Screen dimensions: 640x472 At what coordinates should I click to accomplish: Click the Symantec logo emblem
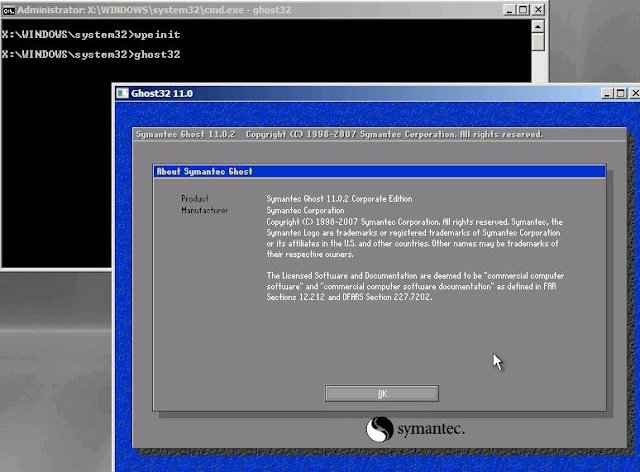click(x=380, y=429)
